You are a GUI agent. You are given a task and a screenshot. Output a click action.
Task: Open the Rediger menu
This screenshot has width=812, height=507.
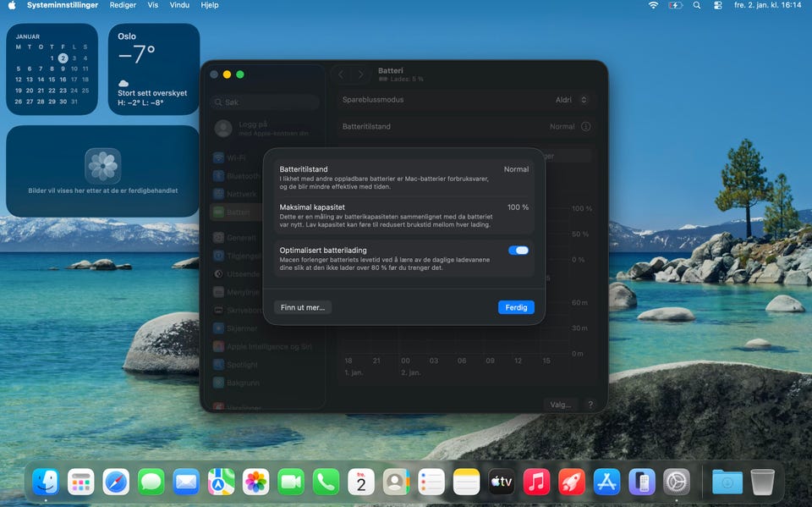[x=121, y=5]
